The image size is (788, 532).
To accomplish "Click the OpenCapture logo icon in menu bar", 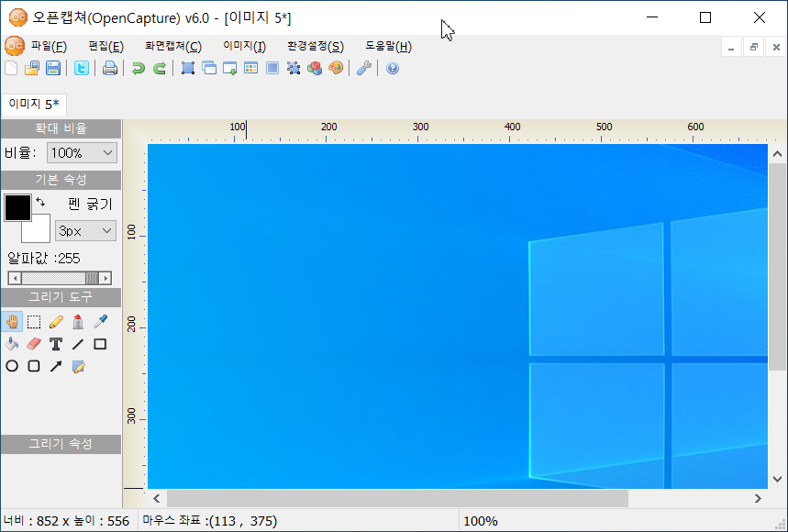I will [14, 46].
